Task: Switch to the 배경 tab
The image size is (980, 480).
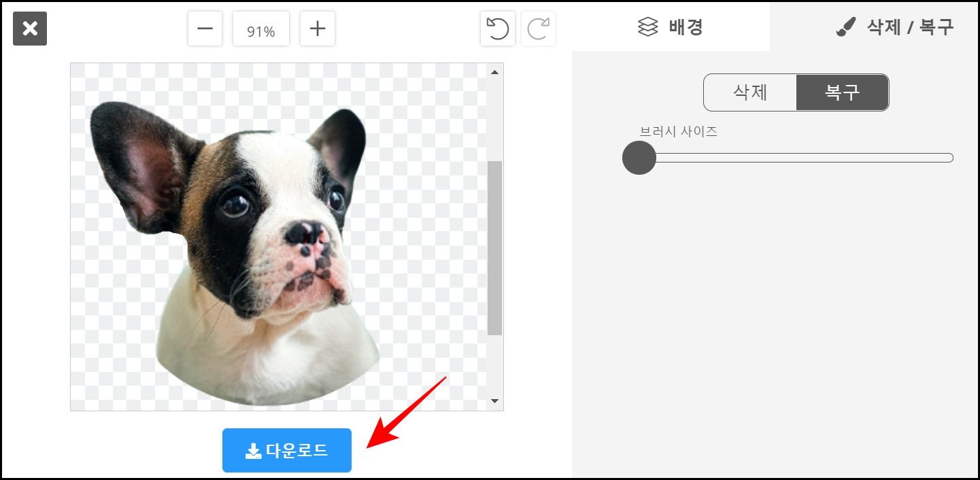Action: pos(671,27)
